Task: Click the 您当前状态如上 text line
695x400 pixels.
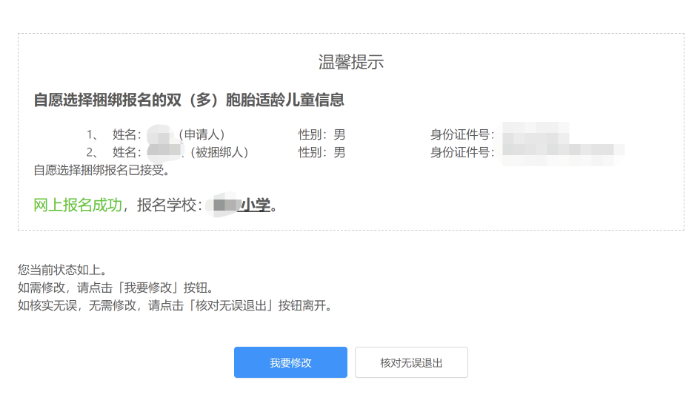Action: pyautogui.click(x=62, y=270)
